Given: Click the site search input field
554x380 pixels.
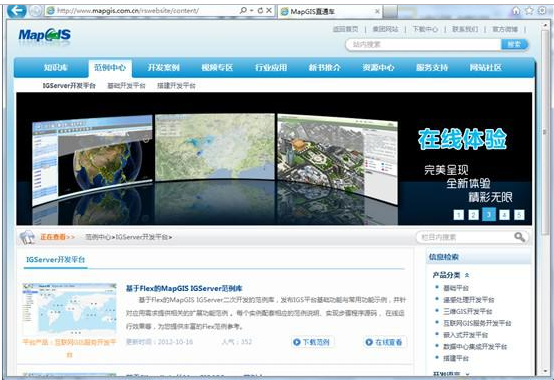Looking at the screenshot, I should click(x=423, y=44).
